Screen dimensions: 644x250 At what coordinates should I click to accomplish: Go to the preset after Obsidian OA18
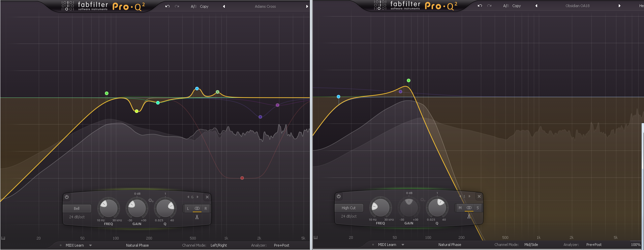tap(619, 6)
